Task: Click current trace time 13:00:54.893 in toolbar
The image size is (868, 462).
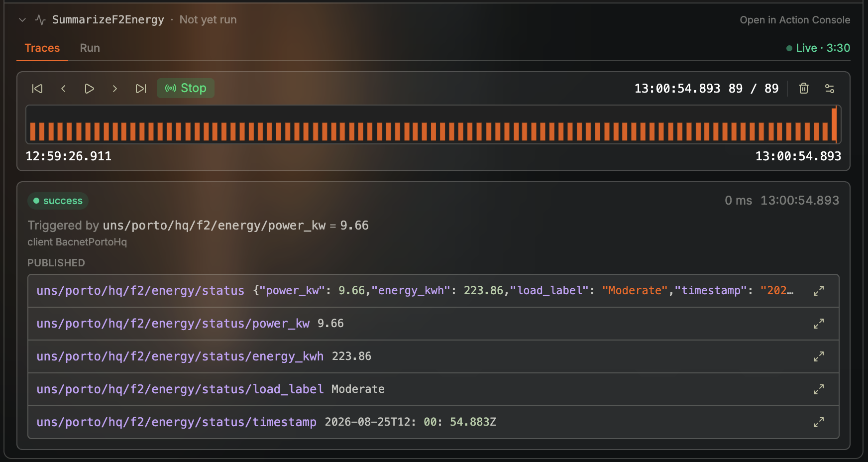Action: 677,89
